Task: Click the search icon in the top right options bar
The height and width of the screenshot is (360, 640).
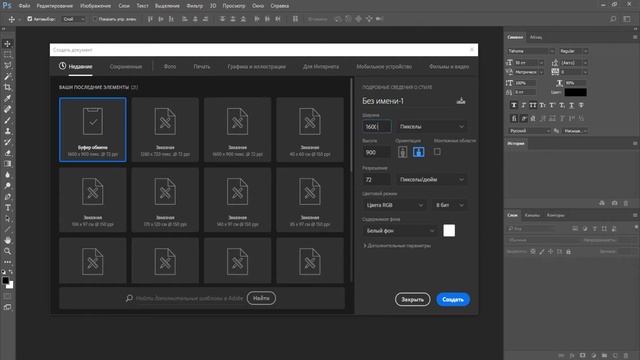Action: tap(613, 19)
